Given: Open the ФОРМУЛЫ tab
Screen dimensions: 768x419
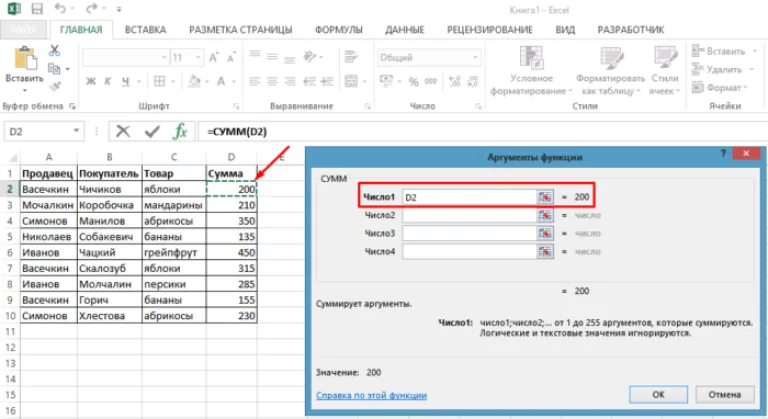Looking at the screenshot, I should coord(338,30).
